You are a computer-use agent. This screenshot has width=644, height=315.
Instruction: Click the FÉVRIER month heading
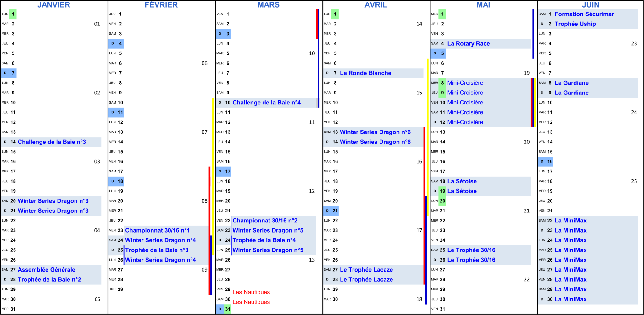pyautogui.click(x=161, y=5)
